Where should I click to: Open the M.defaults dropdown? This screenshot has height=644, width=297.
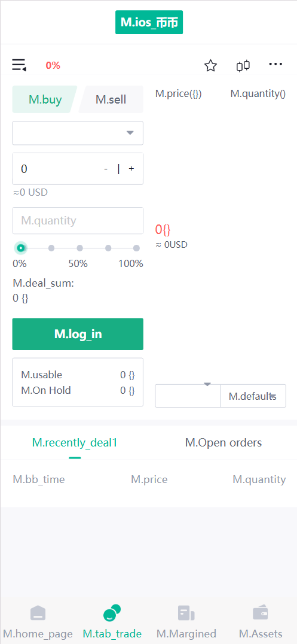pos(253,396)
